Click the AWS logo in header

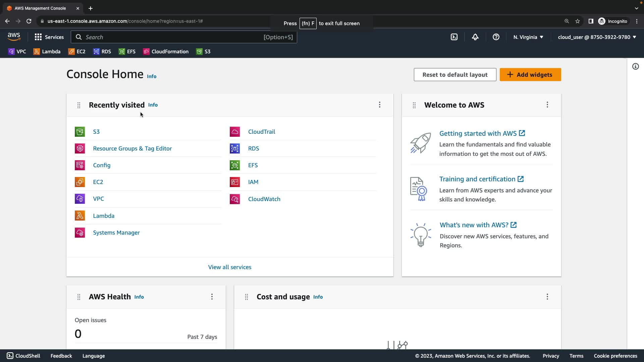tap(14, 37)
